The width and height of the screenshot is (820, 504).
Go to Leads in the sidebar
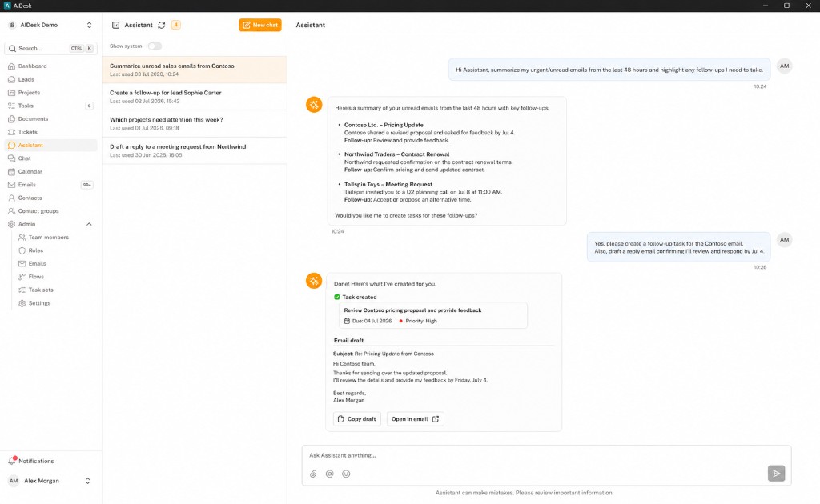[x=26, y=79]
